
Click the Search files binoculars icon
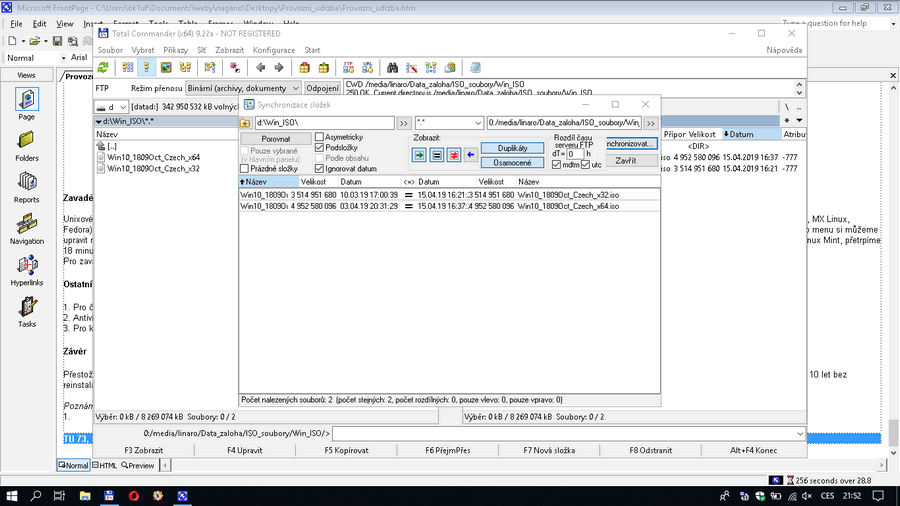393,68
